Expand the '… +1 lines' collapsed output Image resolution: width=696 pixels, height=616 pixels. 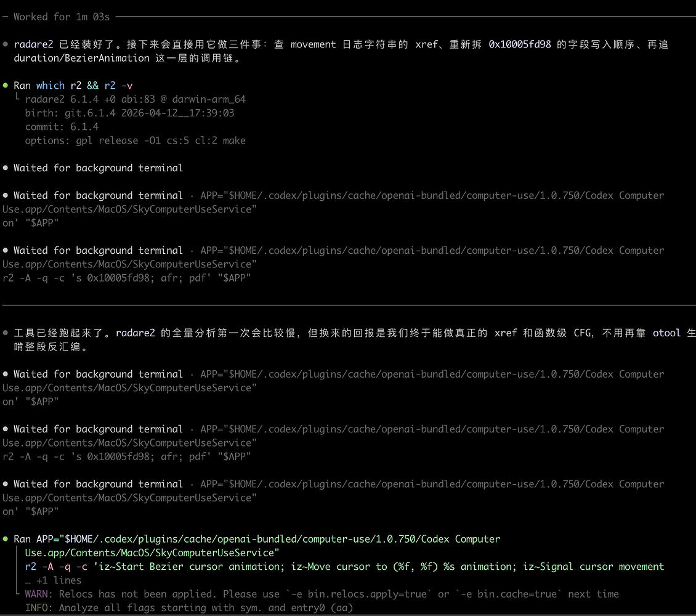coord(53,580)
